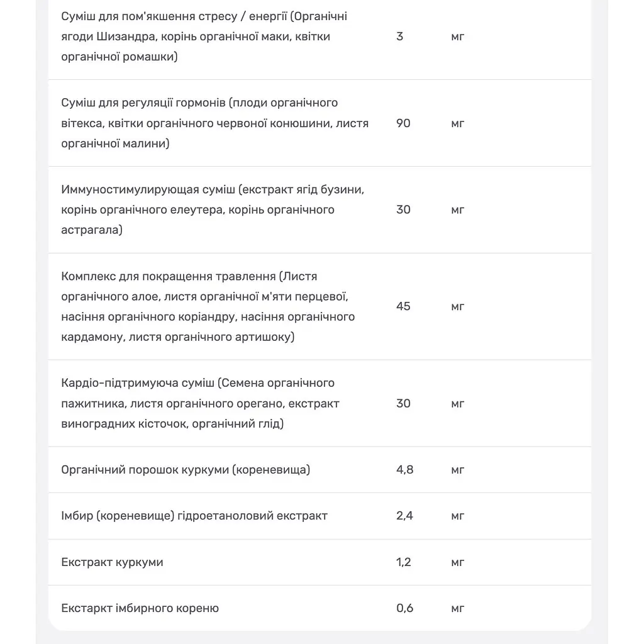Click the 1,2 turmeric extract amount
644x644 pixels.
403,562
